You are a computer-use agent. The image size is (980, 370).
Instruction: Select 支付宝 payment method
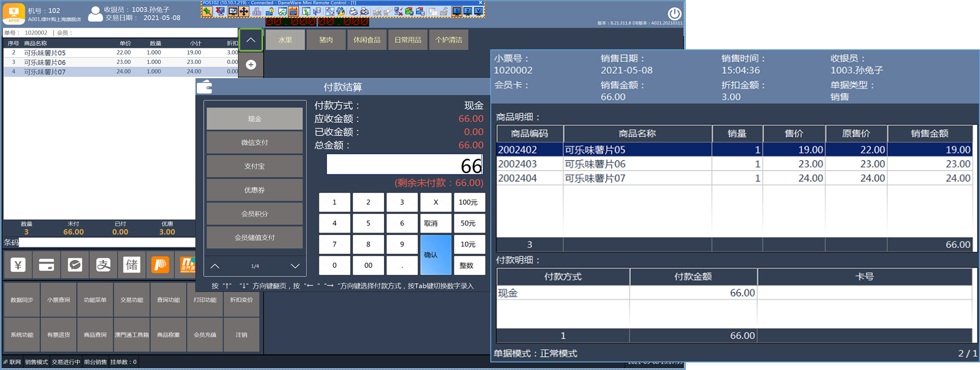(x=254, y=166)
